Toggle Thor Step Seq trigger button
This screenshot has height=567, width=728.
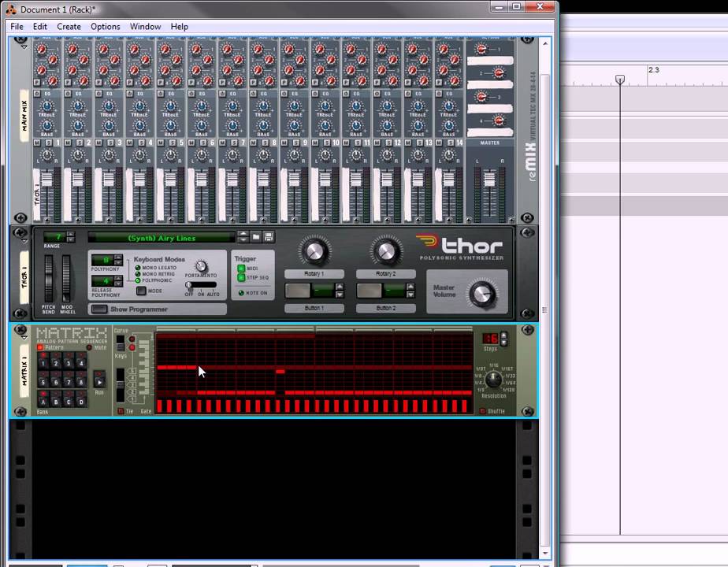[x=241, y=277]
